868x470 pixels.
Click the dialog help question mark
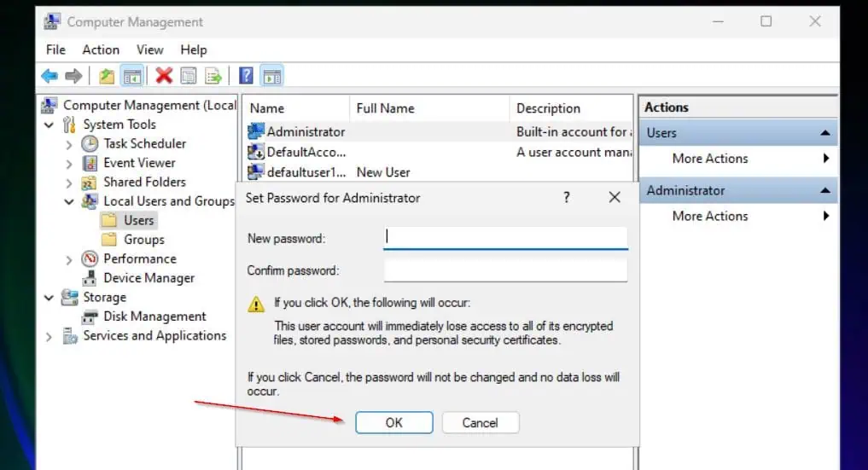[x=567, y=197]
